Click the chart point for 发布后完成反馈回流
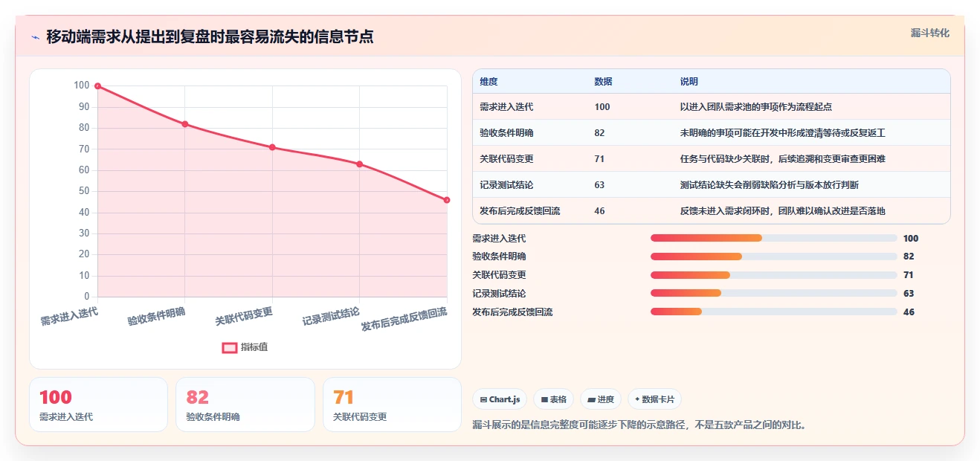The height and width of the screenshot is (461, 980). (x=447, y=200)
